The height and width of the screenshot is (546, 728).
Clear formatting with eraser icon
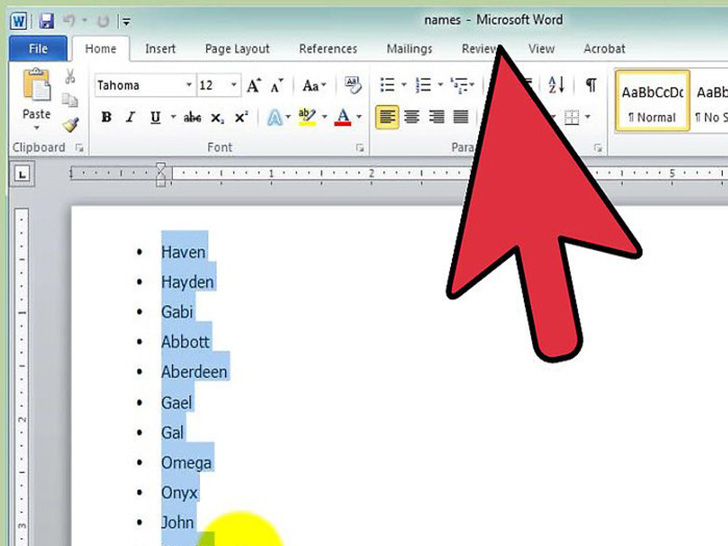pyautogui.click(x=353, y=85)
